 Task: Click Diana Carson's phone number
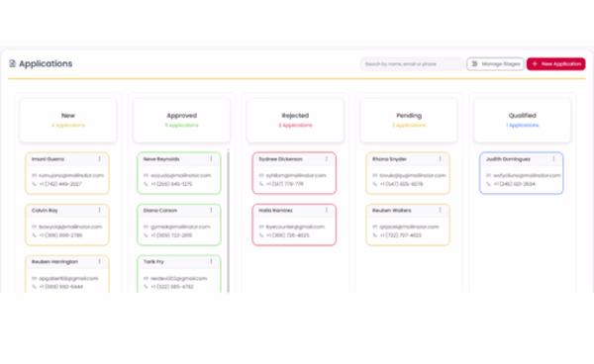click(171, 235)
